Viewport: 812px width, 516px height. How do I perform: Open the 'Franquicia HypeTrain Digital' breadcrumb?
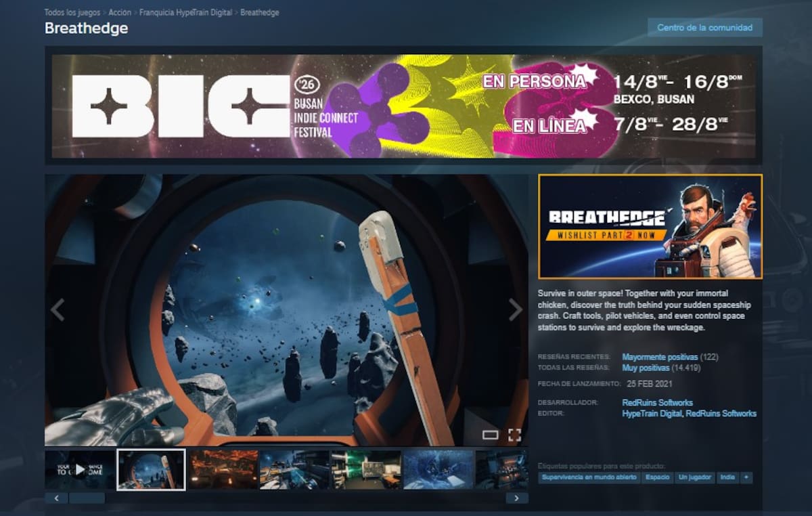pyautogui.click(x=186, y=12)
